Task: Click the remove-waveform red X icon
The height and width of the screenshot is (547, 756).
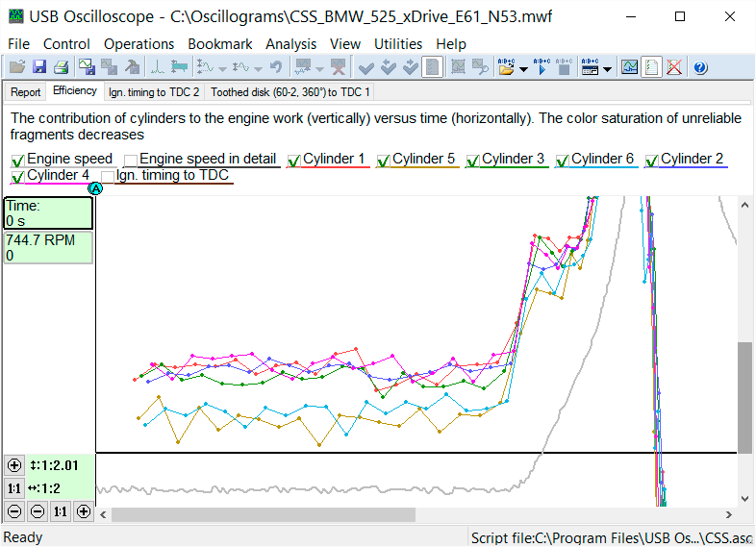Action: [339, 67]
